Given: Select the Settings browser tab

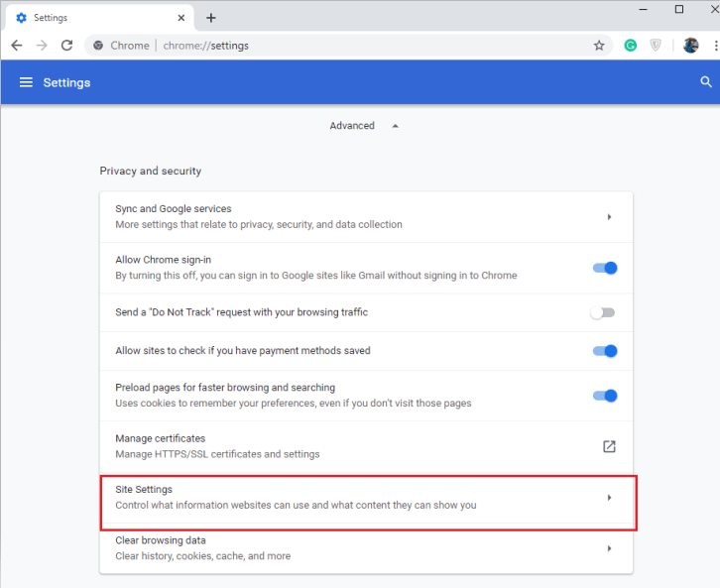Looking at the screenshot, I should pos(99,18).
